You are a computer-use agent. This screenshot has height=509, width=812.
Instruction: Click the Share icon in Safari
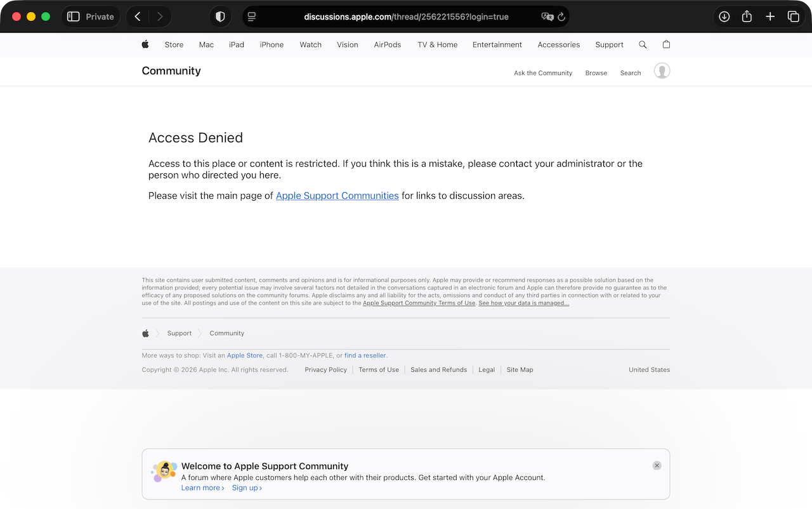pyautogui.click(x=747, y=17)
